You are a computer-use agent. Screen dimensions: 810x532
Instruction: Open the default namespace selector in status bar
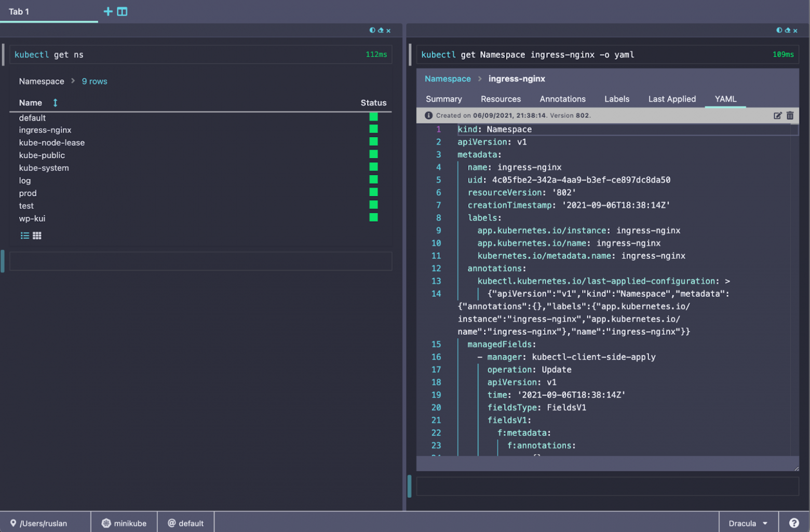(x=185, y=523)
